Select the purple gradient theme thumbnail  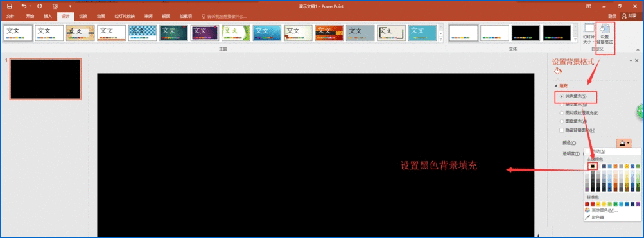tap(205, 33)
